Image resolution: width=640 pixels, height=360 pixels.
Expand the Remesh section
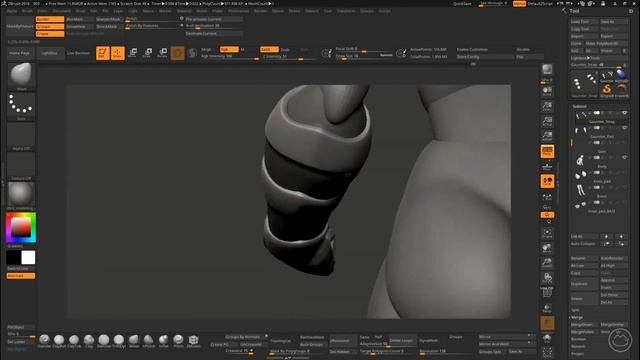[x=578, y=347]
